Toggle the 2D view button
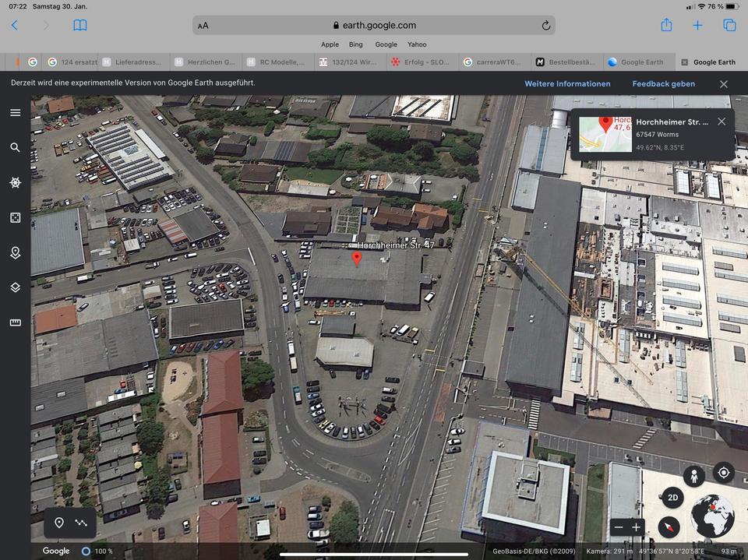The height and width of the screenshot is (560, 748). 673,498
